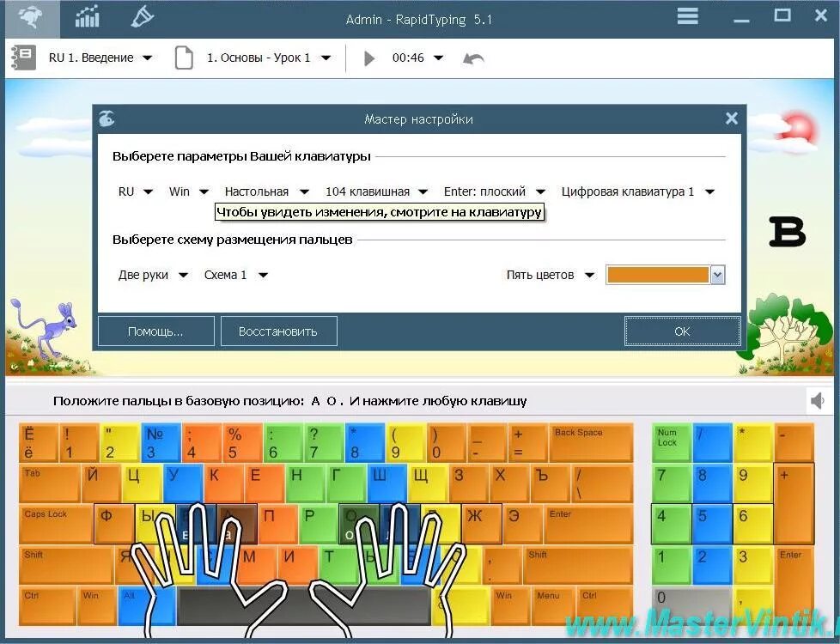Click the Й key on virtual keyboard
The width and height of the screenshot is (840, 644).
point(100,483)
